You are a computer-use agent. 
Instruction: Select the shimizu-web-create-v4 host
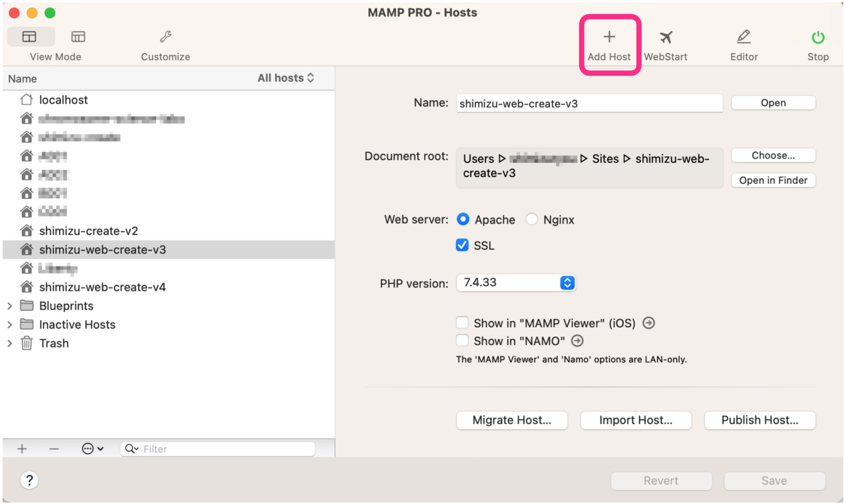pyautogui.click(x=102, y=287)
